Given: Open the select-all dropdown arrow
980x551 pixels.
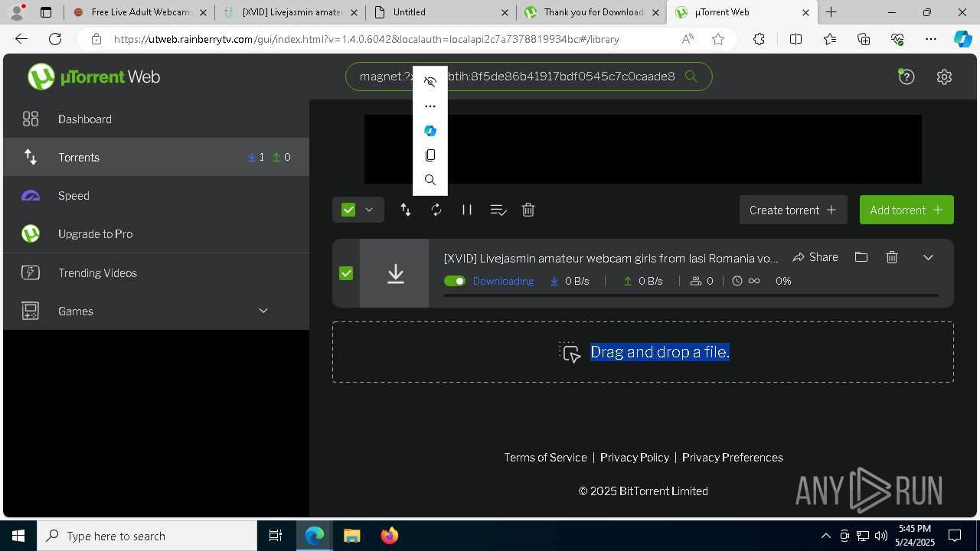Looking at the screenshot, I should (369, 210).
